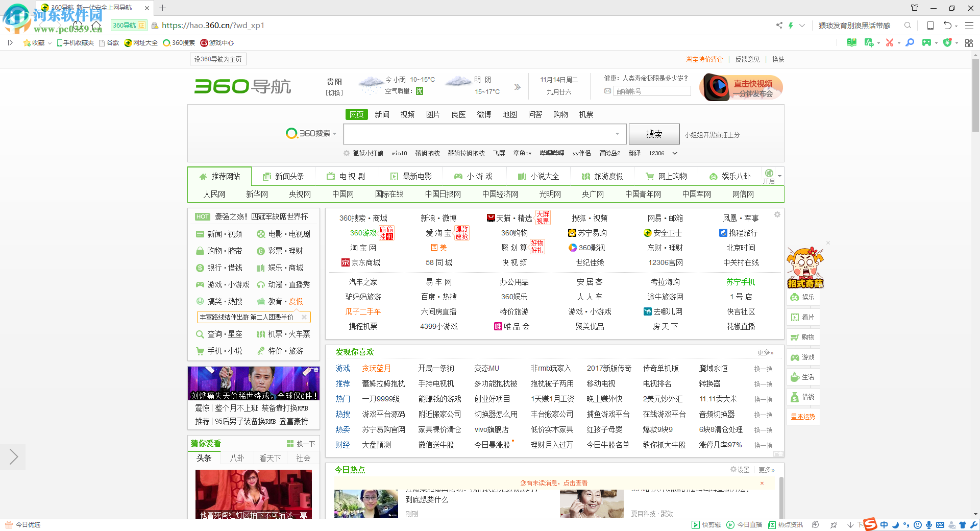Image resolution: width=980 pixels, height=531 pixels.
Task: Toggle Sogou Chinese punctuation mode
Action: [906, 525]
